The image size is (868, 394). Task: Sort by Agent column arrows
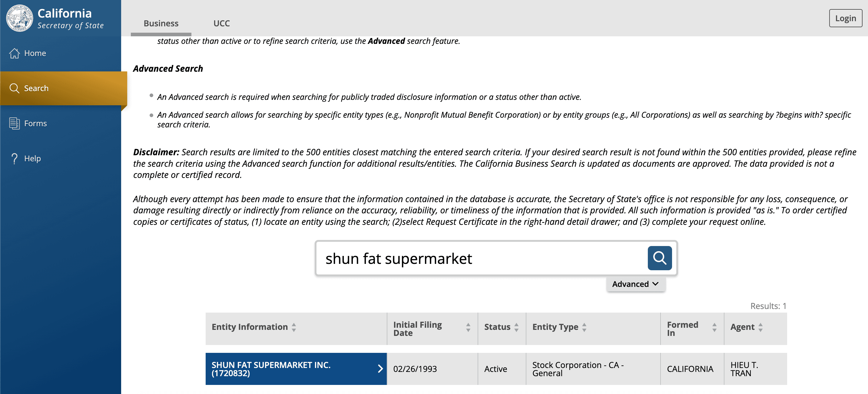pyautogui.click(x=760, y=327)
